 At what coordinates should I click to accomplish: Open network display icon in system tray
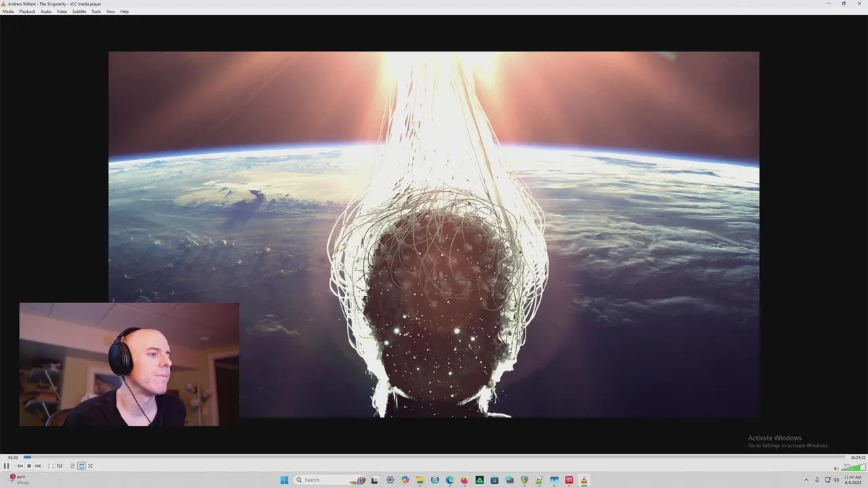(x=827, y=480)
